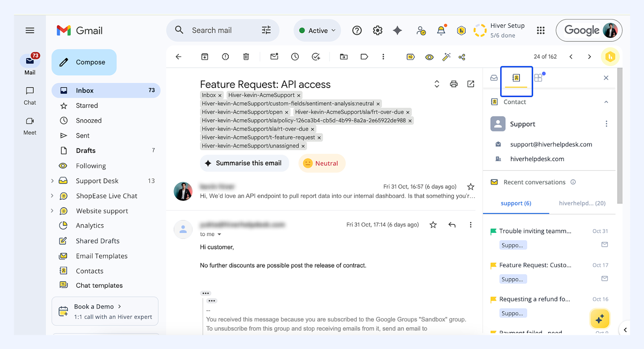Snooze this conversation
The image size is (644, 349).
295,57
